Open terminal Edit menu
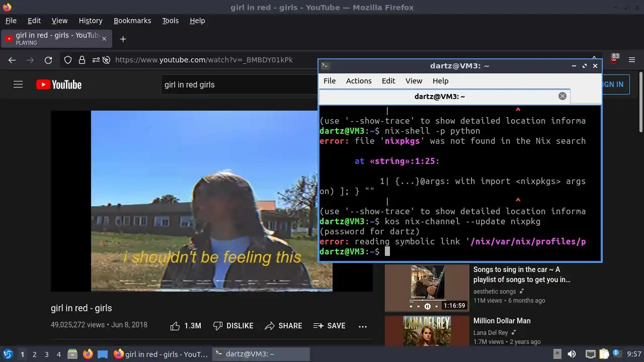Screen dimensions: 644x362 click(388, 81)
